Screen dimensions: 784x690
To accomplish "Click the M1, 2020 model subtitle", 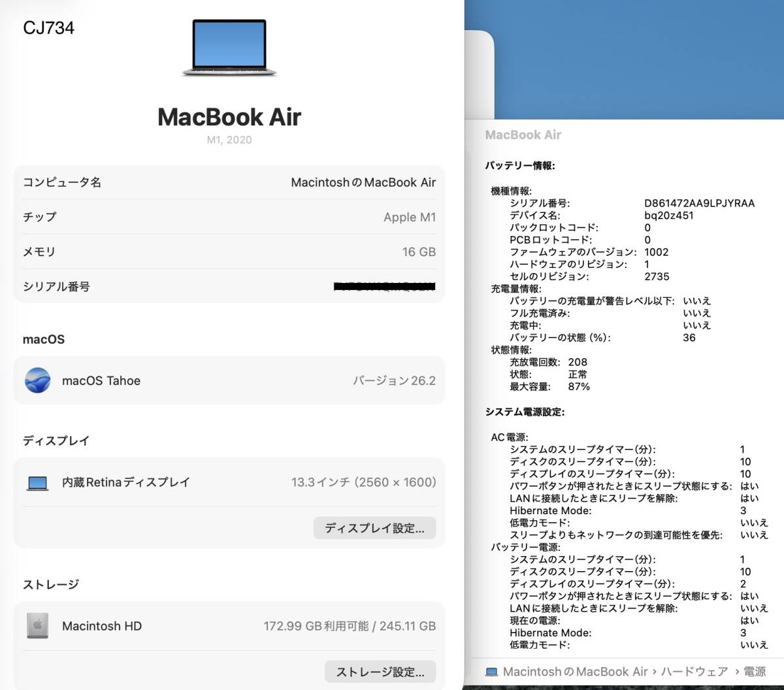I will [x=229, y=140].
